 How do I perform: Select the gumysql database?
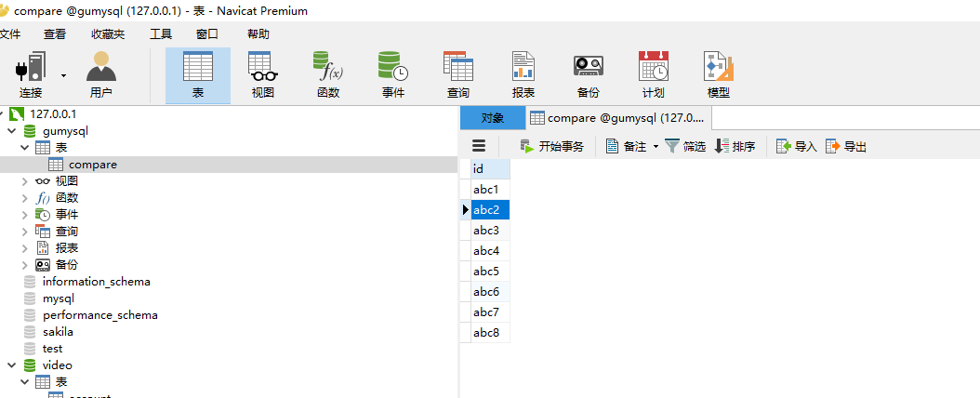pyautogui.click(x=66, y=131)
